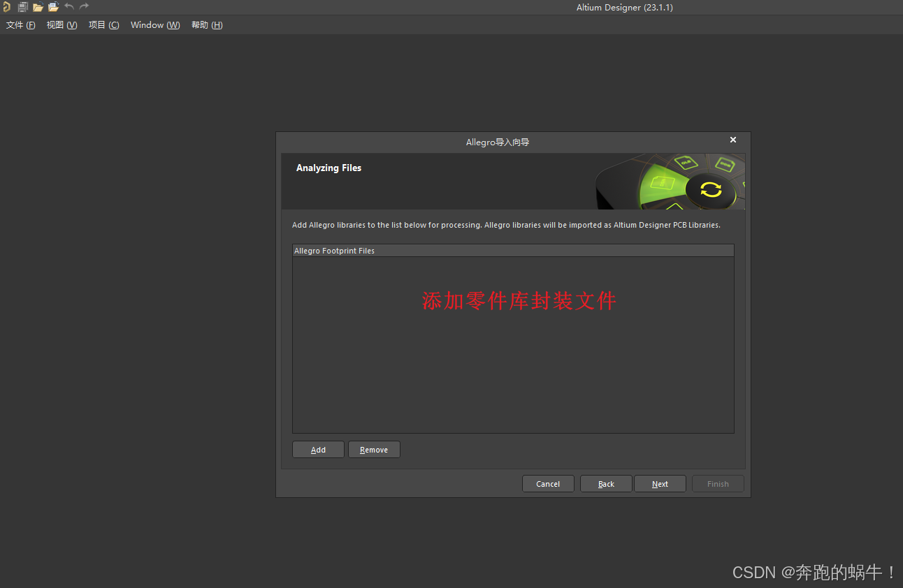The image size is (903, 588).
Task: Click the Open Project folder icon
Action: (x=53, y=7)
